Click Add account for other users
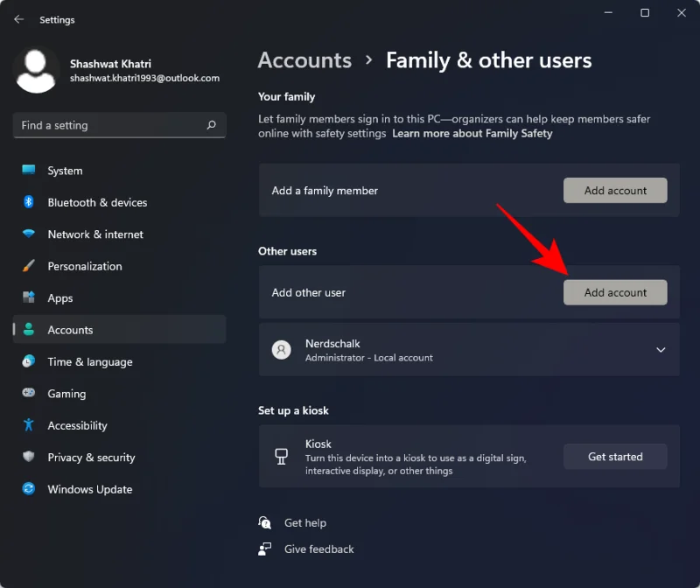 tap(615, 292)
